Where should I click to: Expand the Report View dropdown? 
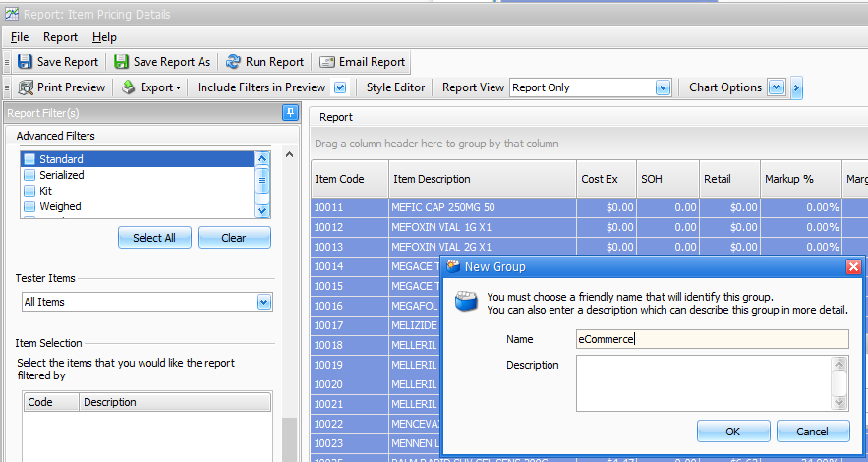[x=663, y=87]
